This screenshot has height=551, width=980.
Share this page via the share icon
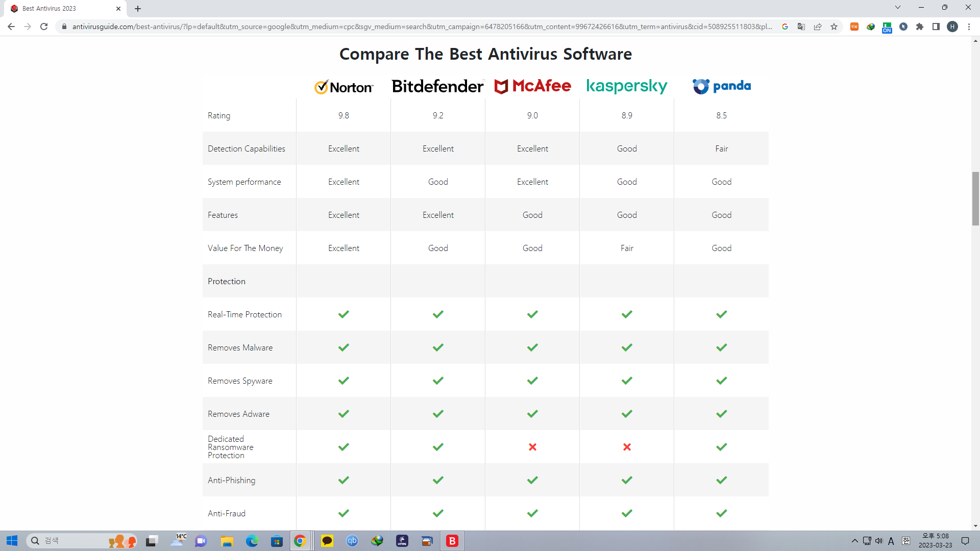click(x=818, y=27)
